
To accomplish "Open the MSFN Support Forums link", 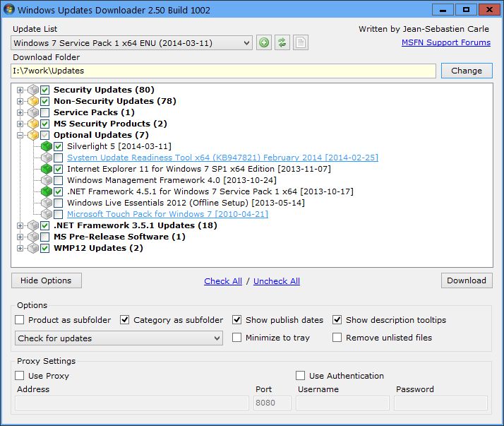I will tap(446, 42).
